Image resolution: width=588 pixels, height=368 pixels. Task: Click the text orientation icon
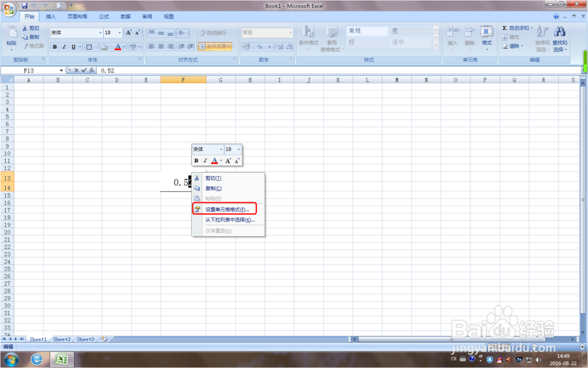pos(182,33)
